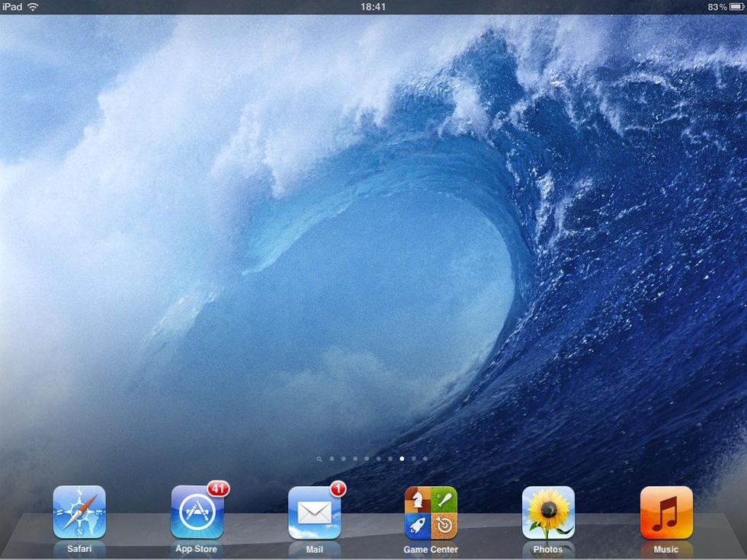Tap the App Store badge showing 41
Screen dimensions: 747x560
pyautogui.click(x=218, y=488)
